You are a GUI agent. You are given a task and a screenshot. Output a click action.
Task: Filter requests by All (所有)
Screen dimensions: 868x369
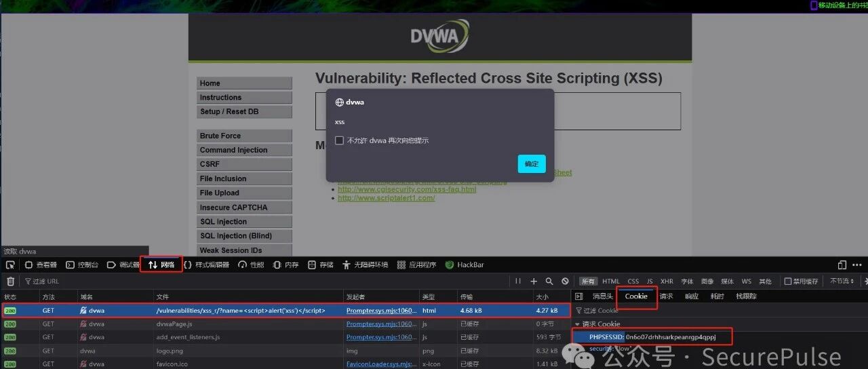pyautogui.click(x=588, y=281)
